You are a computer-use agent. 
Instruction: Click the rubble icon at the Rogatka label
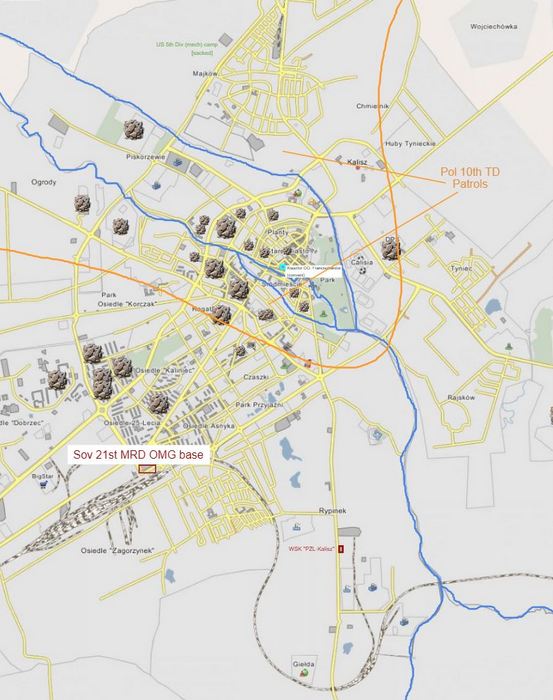click(x=221, y=314)
